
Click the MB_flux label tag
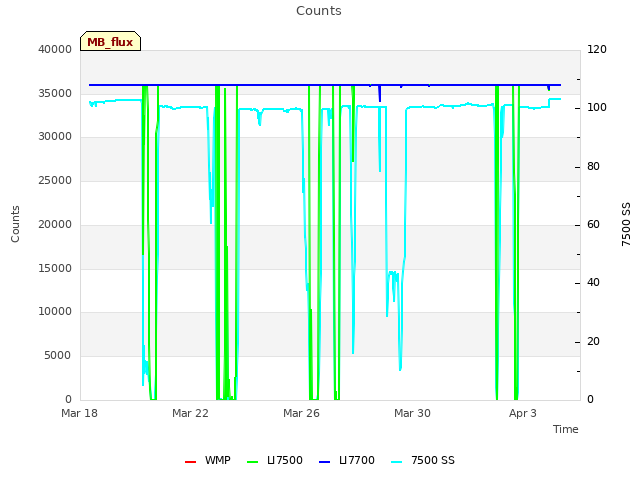pos(110,41)
